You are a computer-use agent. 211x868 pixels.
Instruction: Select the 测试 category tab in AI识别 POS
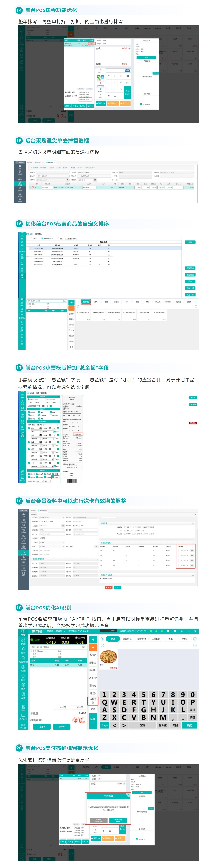tap(113, 639)
